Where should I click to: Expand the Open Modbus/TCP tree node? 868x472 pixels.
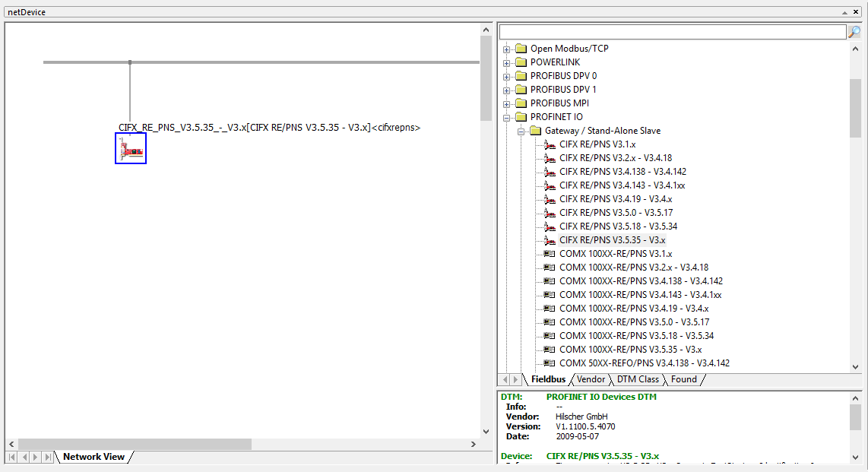point(507,49)
